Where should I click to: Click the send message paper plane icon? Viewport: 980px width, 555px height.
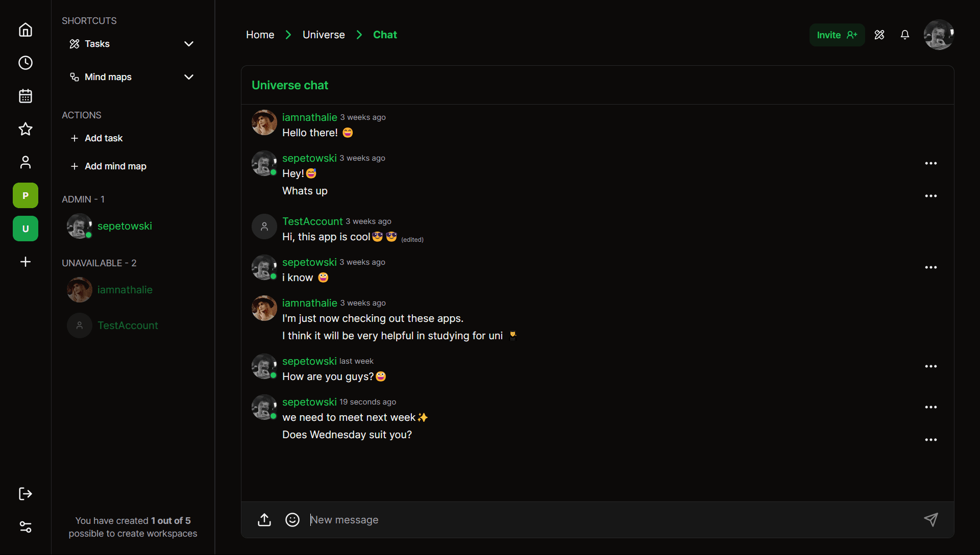click(931, 520)
